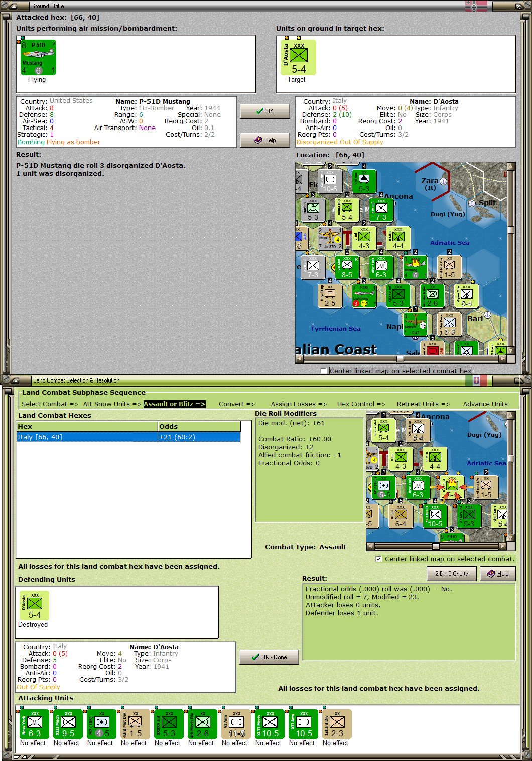Enable Center linked map on selected combat hex

(x=324, y=371)
